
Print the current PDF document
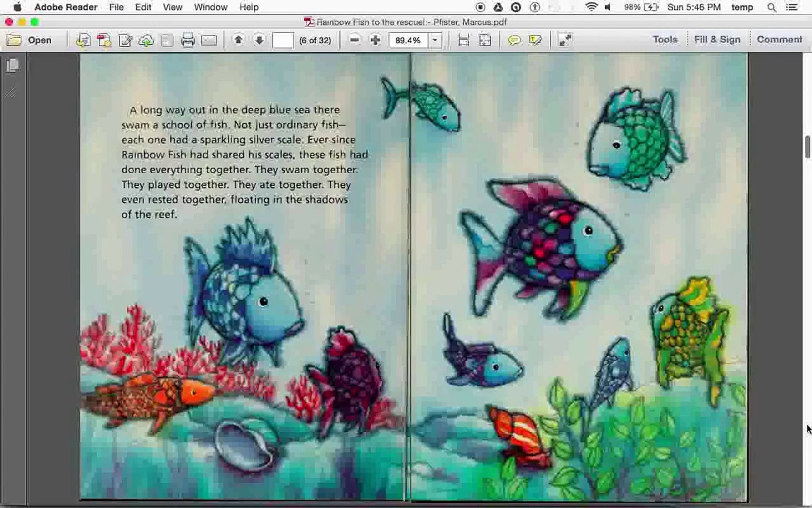tap(187, 40)
